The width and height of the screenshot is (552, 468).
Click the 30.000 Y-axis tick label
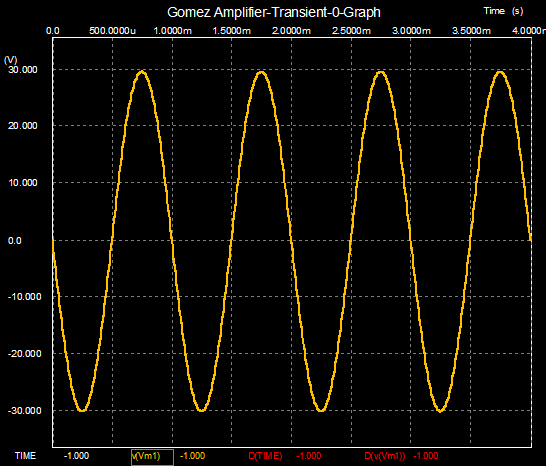23,70
